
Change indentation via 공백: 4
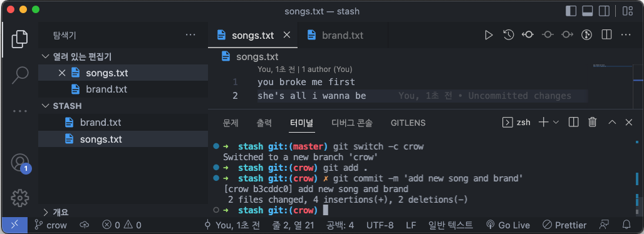click(340, 225)
